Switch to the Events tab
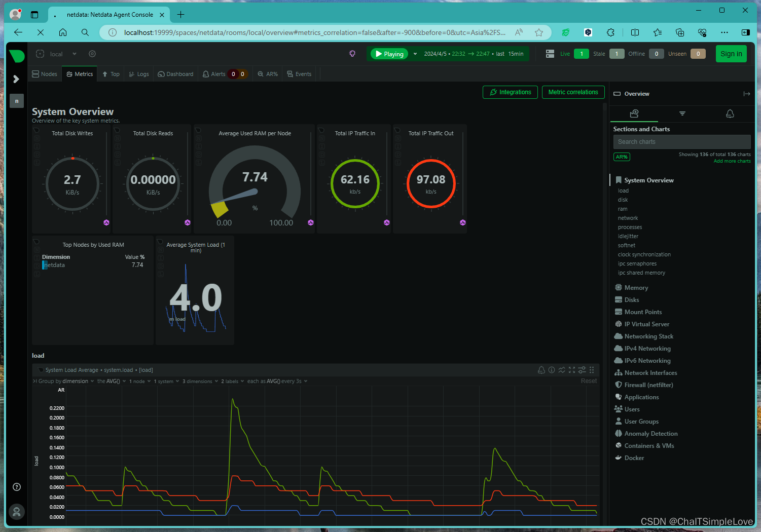Image resolution: width=761 pixels, height=532 pixels. 299,74
